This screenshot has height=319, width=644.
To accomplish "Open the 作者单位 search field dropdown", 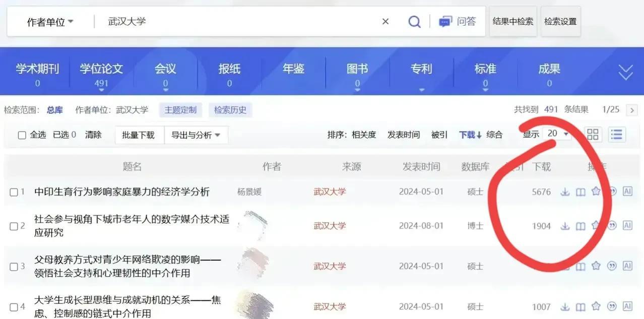I will (50, 22).
